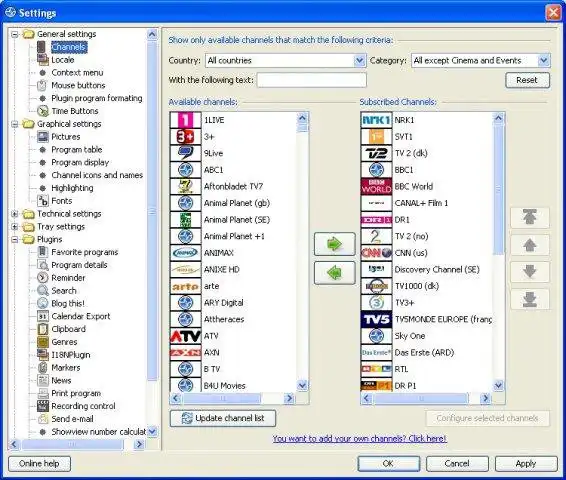Click Update channel list button

point(223,418)
